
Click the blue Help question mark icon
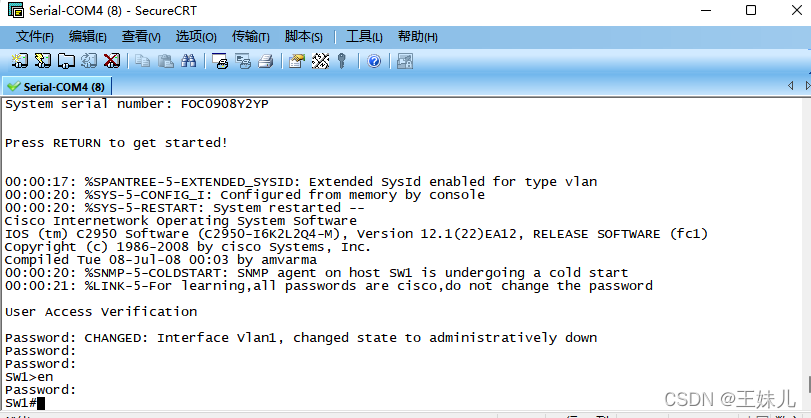pyautogui.click(x=374, y=61)
